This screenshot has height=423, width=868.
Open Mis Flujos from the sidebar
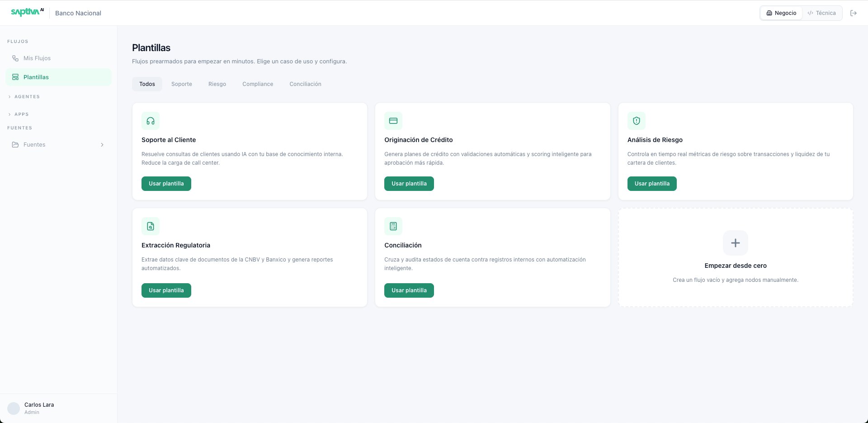pyautogui.click(x=37, y=58)
